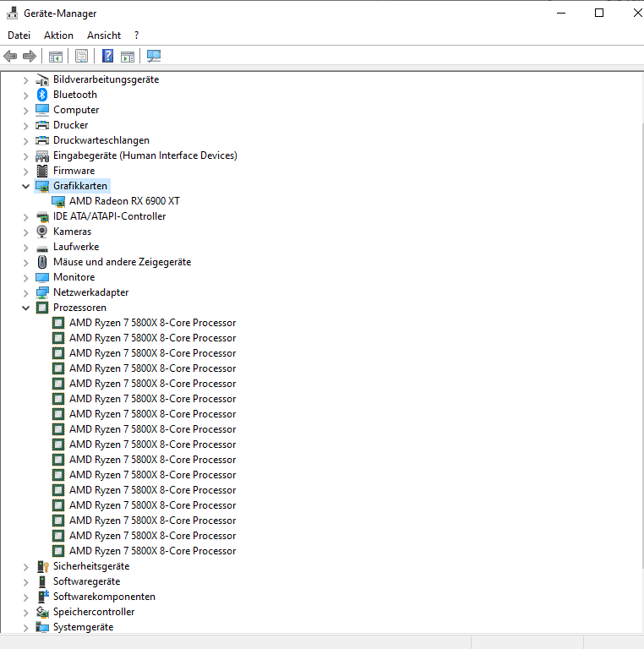This screenshot has height=649, width=644.
Task: Expand the Netzwerkadapter chevron
Action: point(25,293)
